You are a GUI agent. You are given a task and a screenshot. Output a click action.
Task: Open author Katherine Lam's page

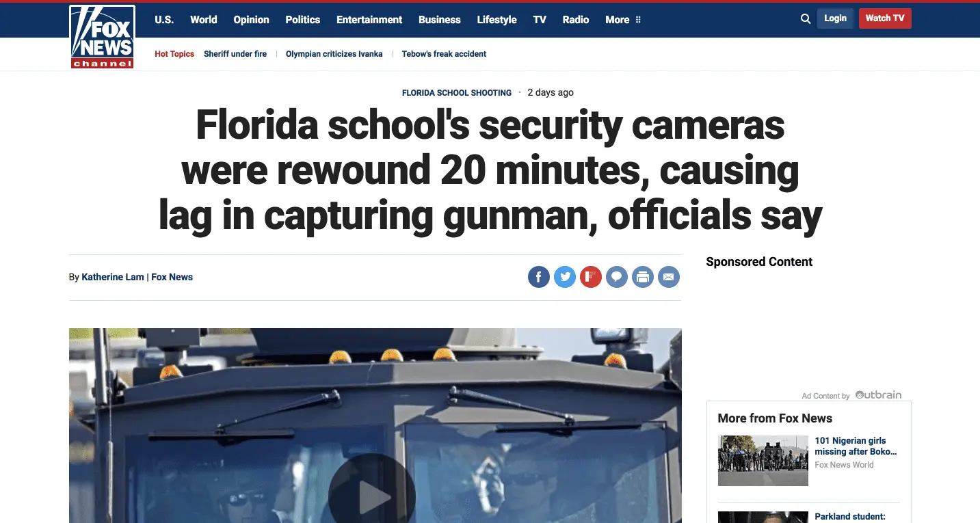(113, 277)
